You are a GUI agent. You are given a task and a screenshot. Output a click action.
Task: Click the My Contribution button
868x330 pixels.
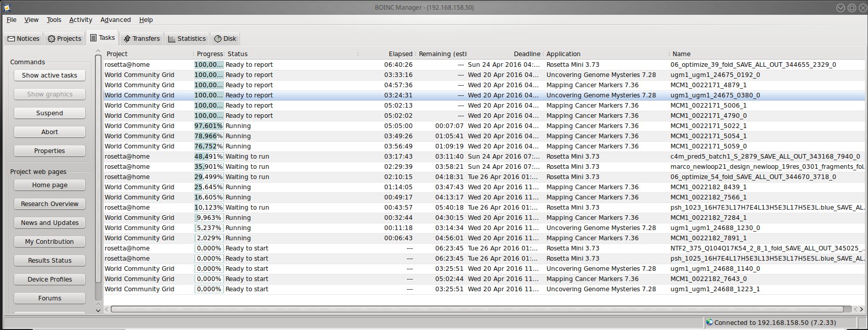coord(49,242)
